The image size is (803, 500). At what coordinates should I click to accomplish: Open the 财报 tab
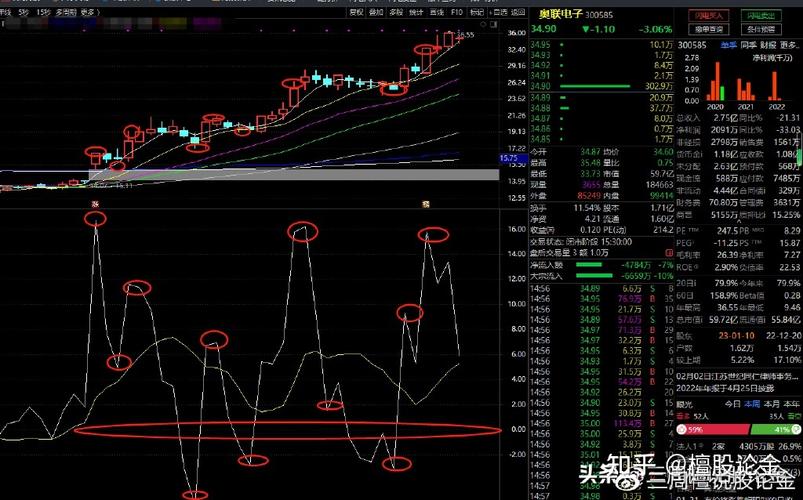pos(770,45)
